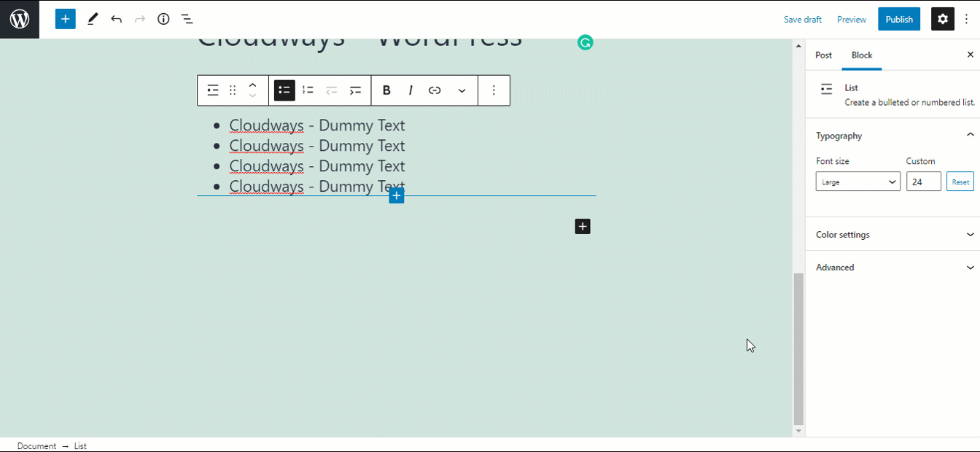Redo with the forward arrow icon
980x452 pixels.
(x=140, y=19)
